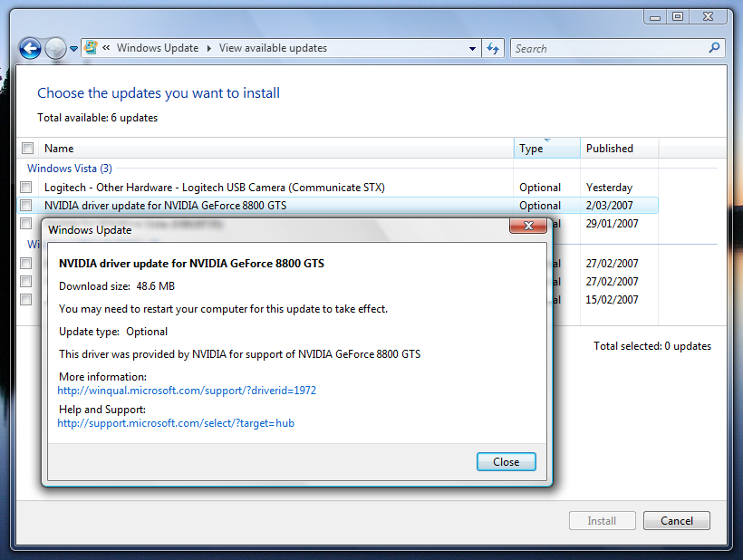This screenshot has width=743, height=560.
Task: Close the main window using title bar X
Action: click(x=708, y=17)
